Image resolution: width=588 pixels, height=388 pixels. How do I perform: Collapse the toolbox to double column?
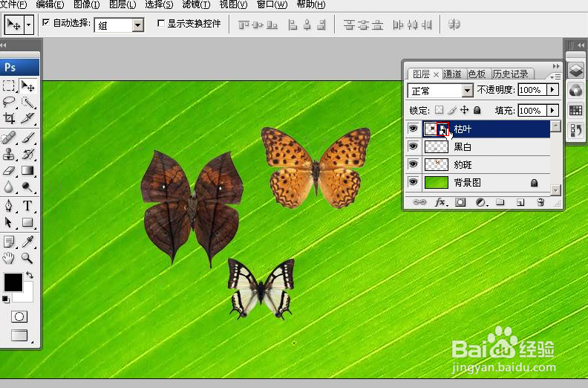click(x=4, y=45)
